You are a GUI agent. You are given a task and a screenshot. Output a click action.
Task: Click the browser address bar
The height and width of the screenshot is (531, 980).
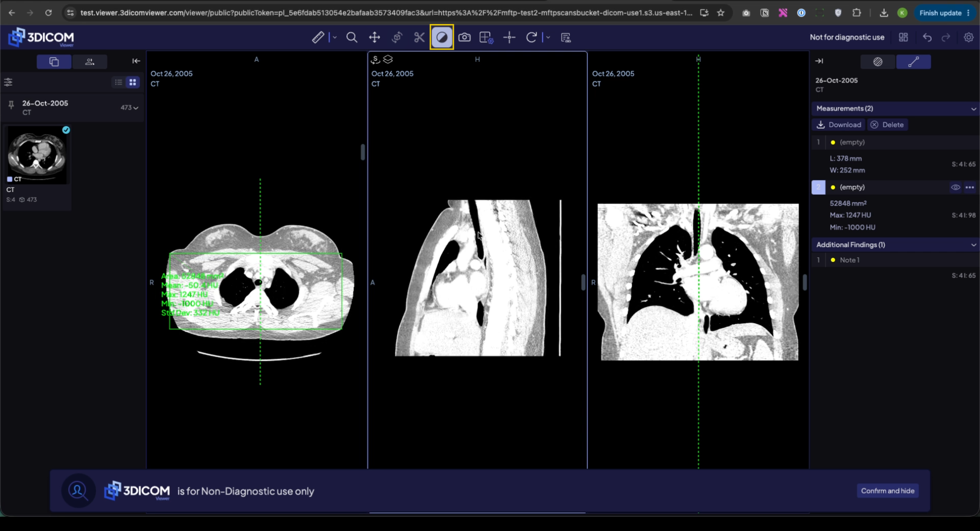(x=386, y=13)
